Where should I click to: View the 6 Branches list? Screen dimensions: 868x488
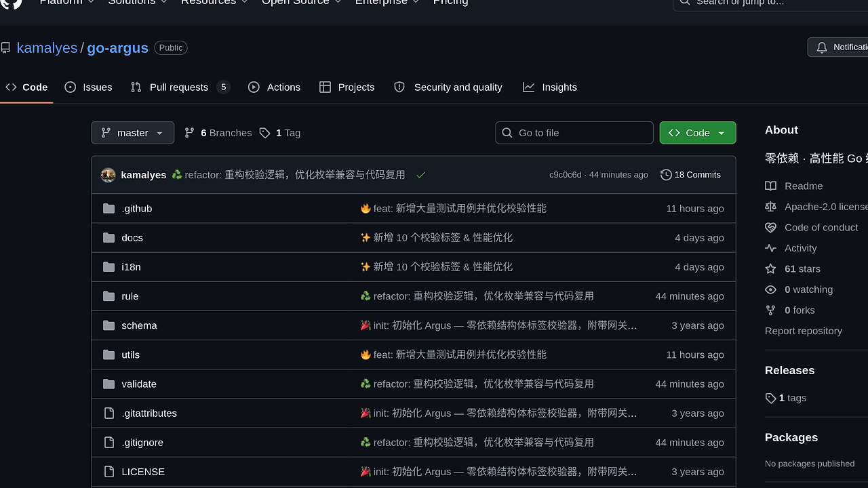[x=218, y=133]
